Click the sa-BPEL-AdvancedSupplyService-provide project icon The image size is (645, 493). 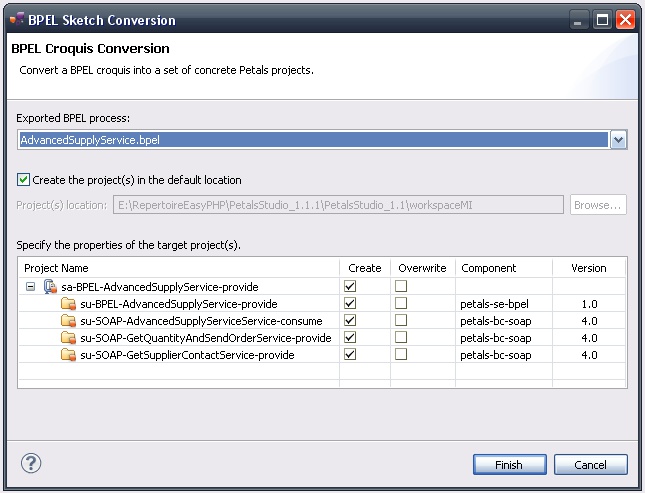pyautogui.click(x=50, y=287)
